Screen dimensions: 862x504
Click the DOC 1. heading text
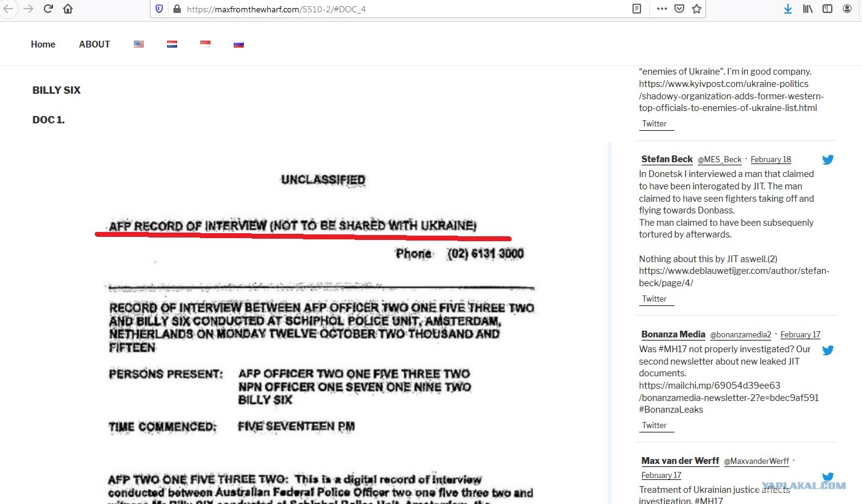[x=49, y=120]
